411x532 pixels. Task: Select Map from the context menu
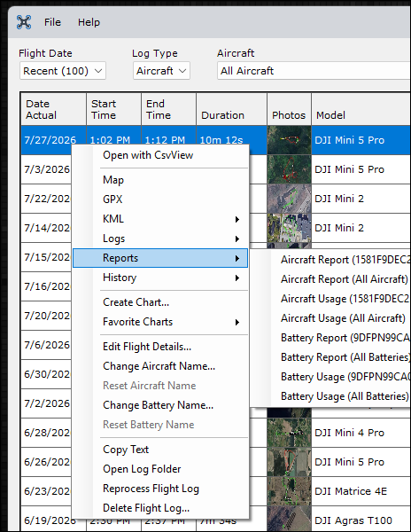pyautogui.click(x=160, y=180)
